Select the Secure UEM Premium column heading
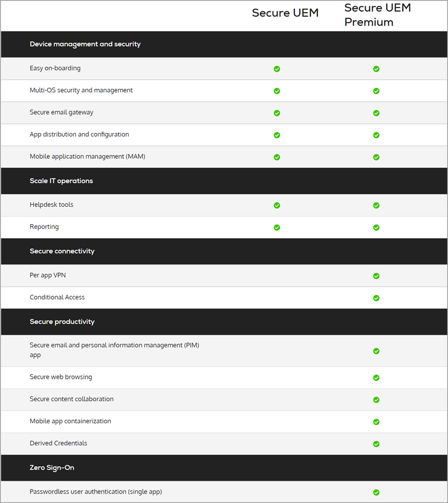This screenshot has height=503, width=448. coord(377,15)
